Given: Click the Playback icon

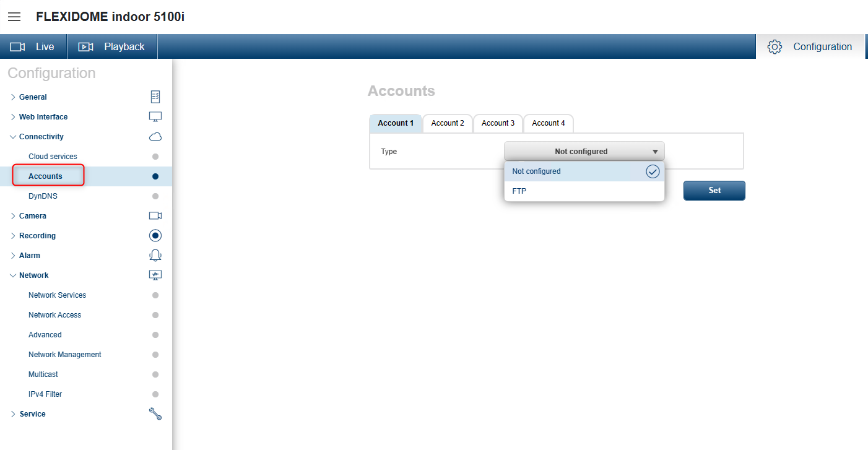Looking at the screenshot, I should 85,47.
